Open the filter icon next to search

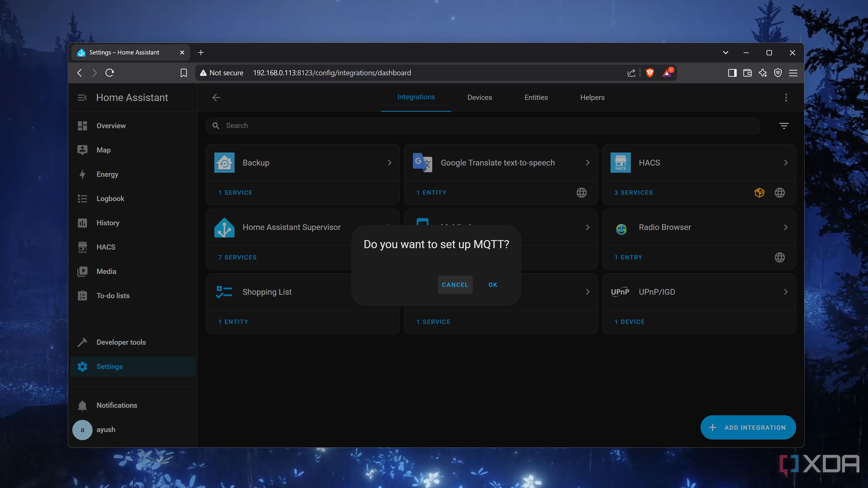click(x=784, y=126)
